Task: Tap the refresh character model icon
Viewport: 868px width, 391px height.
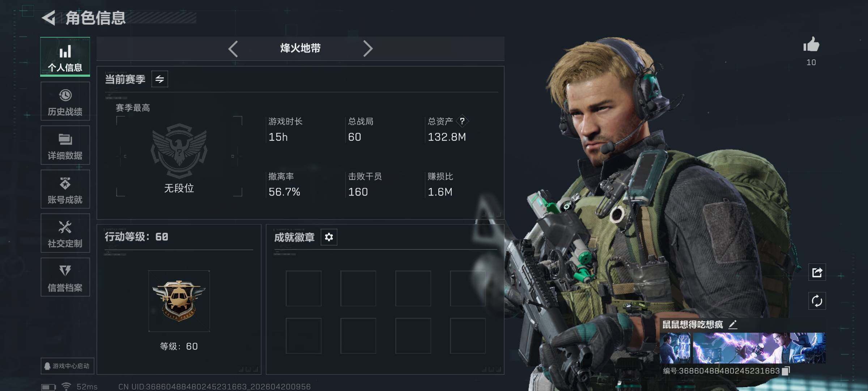Action: [817, 301]
